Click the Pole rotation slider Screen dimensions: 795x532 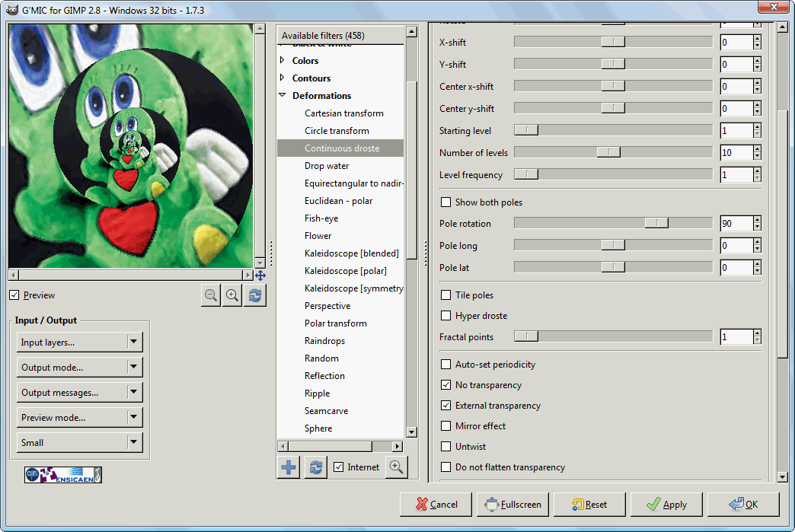[613, 223]
